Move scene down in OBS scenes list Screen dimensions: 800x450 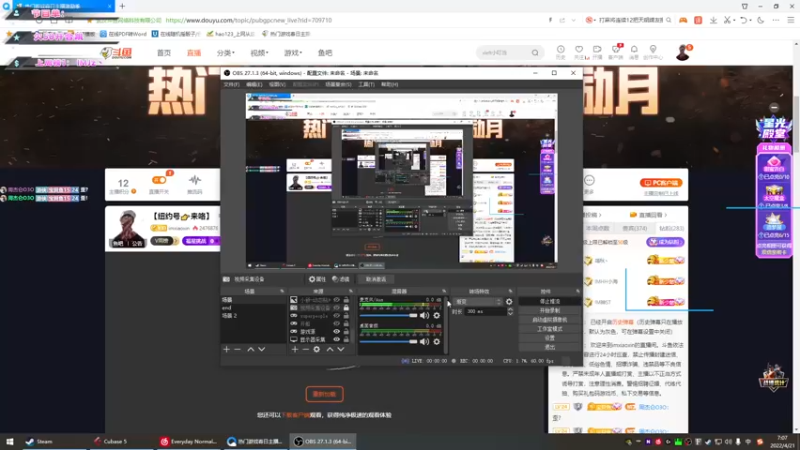[x=261, y=349]
